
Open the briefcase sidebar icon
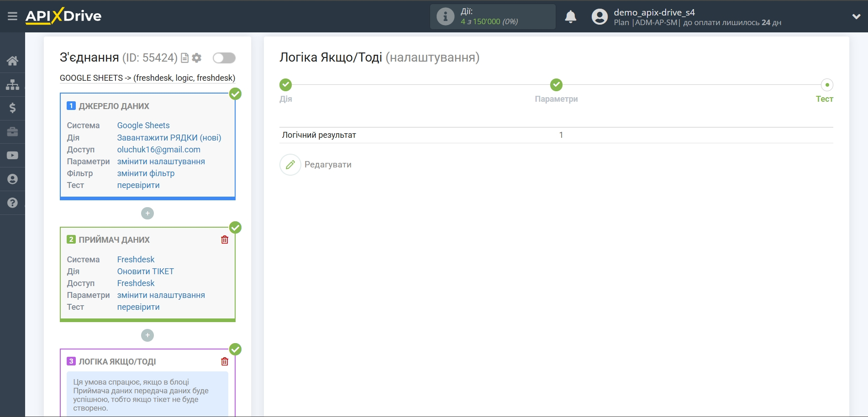coord(12,132)
